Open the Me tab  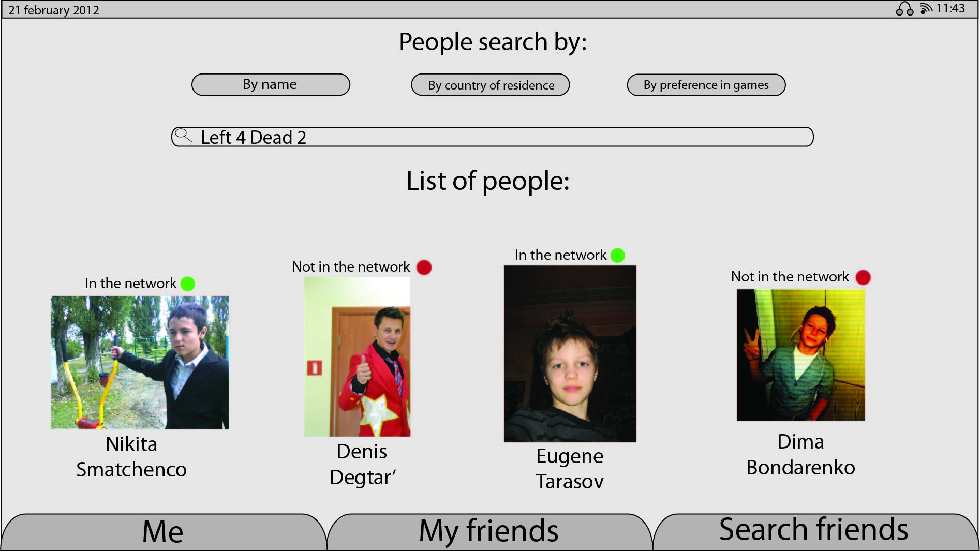pos(164,532)
